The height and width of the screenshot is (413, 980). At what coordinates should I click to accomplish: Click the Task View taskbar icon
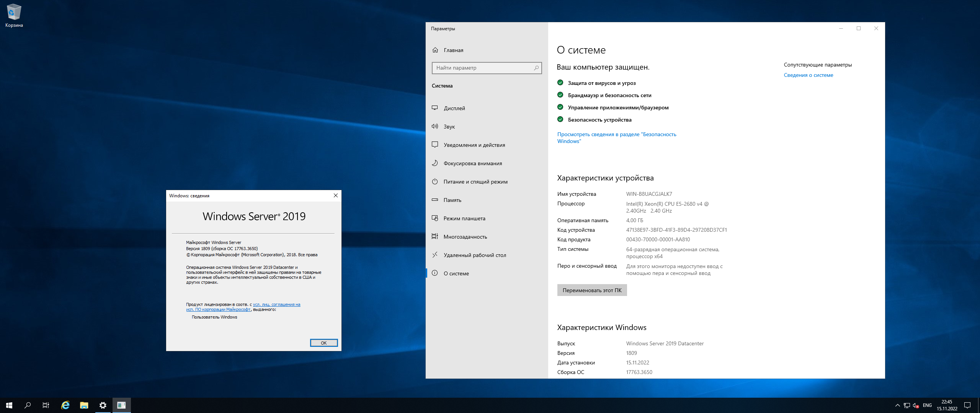click(46, 405)
